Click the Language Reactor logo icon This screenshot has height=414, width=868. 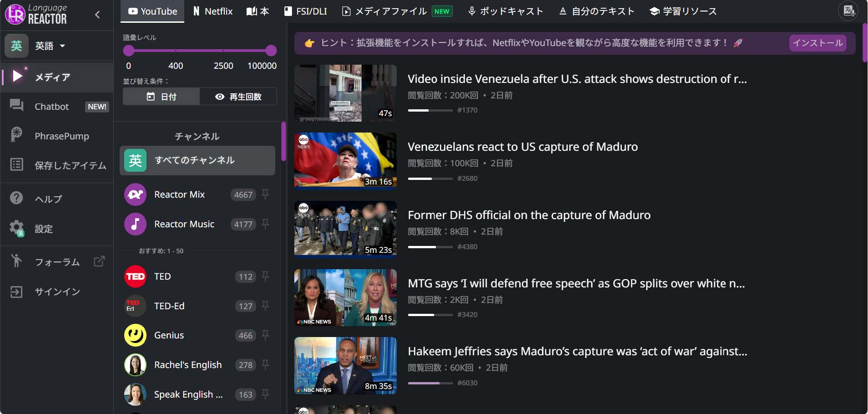click(15, 14)
